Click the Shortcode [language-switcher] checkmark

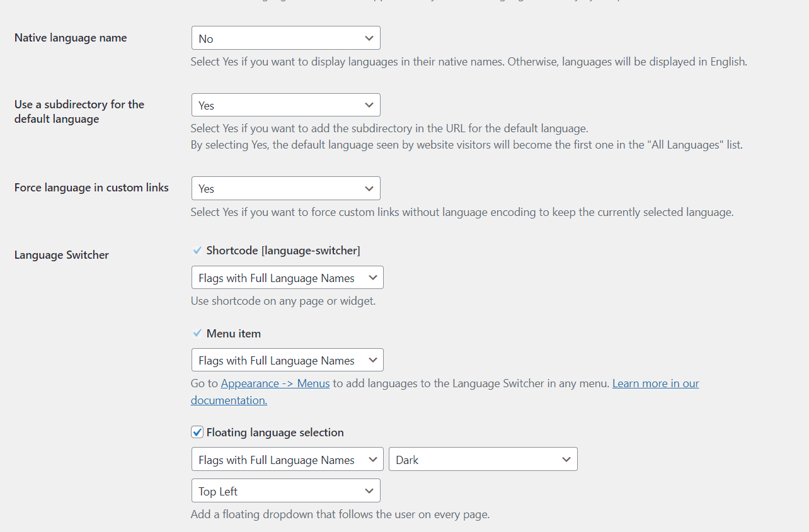[x=197, y=251]
